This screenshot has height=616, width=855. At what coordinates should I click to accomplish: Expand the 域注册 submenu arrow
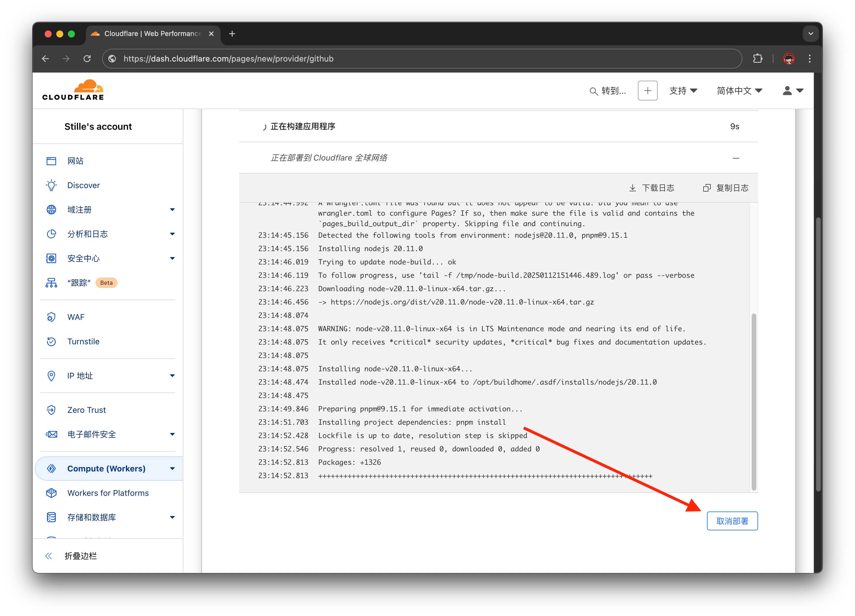pos(172,210)
